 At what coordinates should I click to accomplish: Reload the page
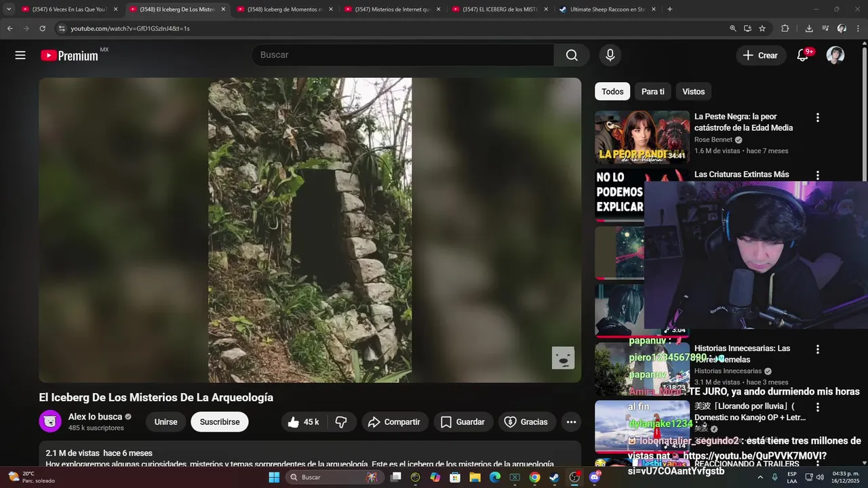point(42,28)
